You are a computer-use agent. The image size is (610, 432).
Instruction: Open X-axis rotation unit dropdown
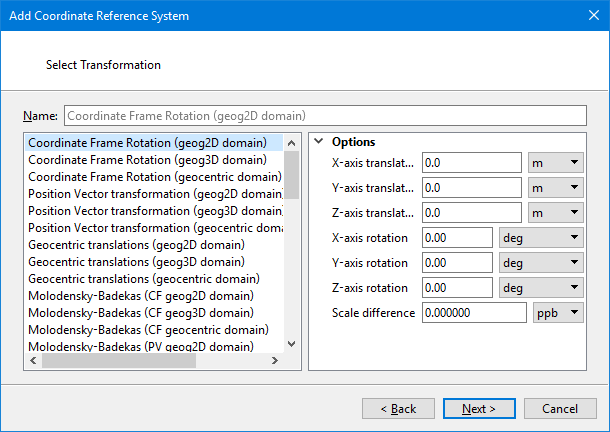click(x=541, y=237)
